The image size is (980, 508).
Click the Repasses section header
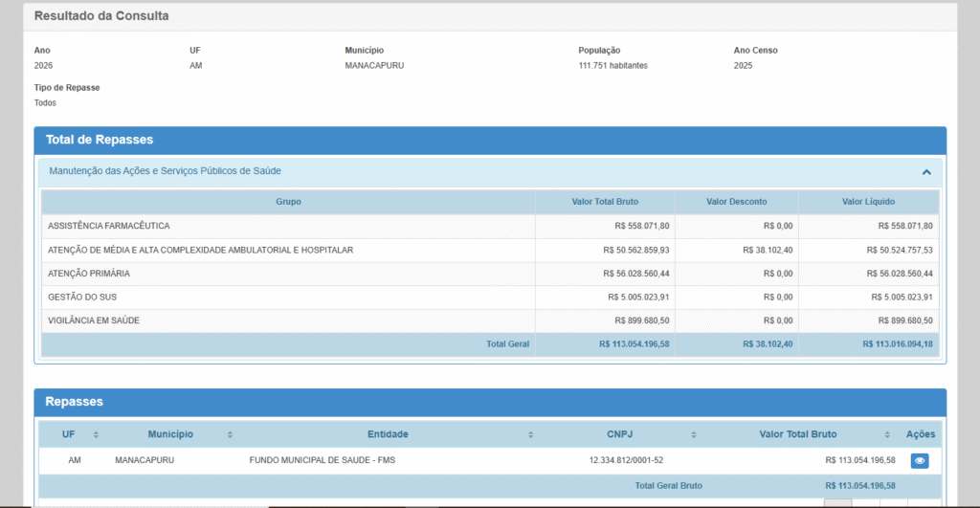click(x=490, y=402)
